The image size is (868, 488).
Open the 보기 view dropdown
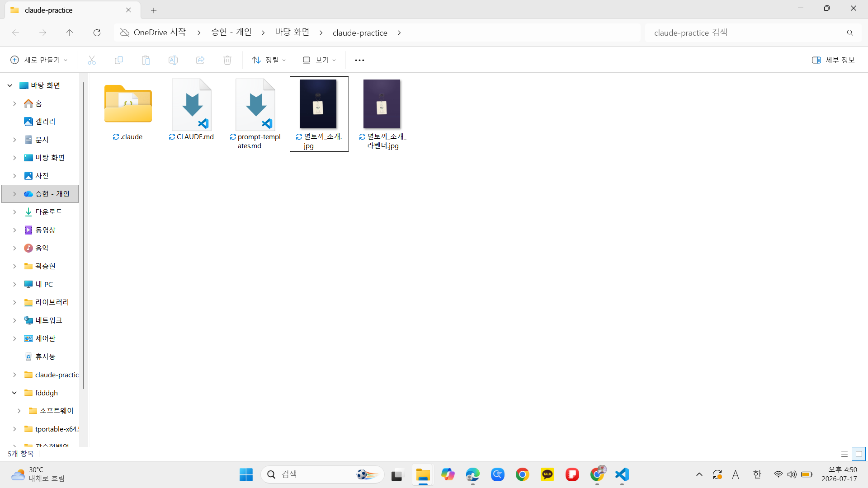[x=319, y=60]
